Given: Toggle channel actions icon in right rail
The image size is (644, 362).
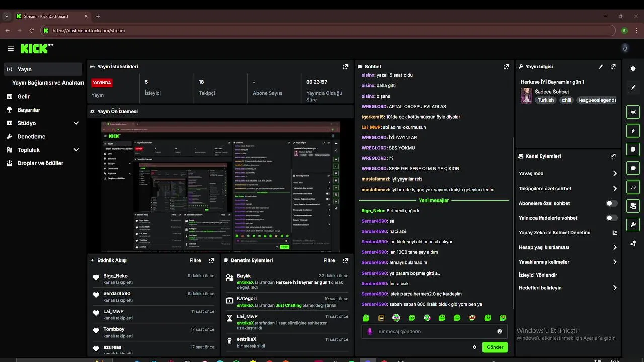Looking at the screenshot, I should 633,206.
